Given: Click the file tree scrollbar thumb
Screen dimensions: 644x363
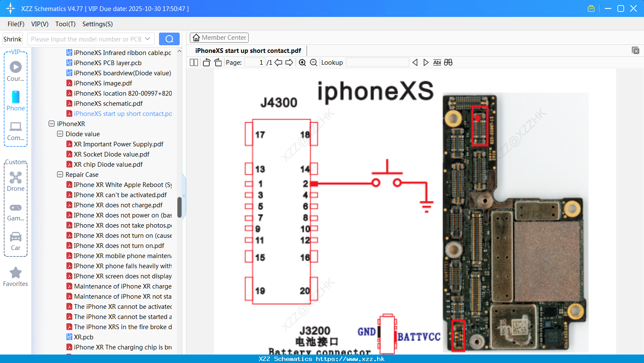Looking at the screenshot, I should pyautogui.click(x=179, y=207).
